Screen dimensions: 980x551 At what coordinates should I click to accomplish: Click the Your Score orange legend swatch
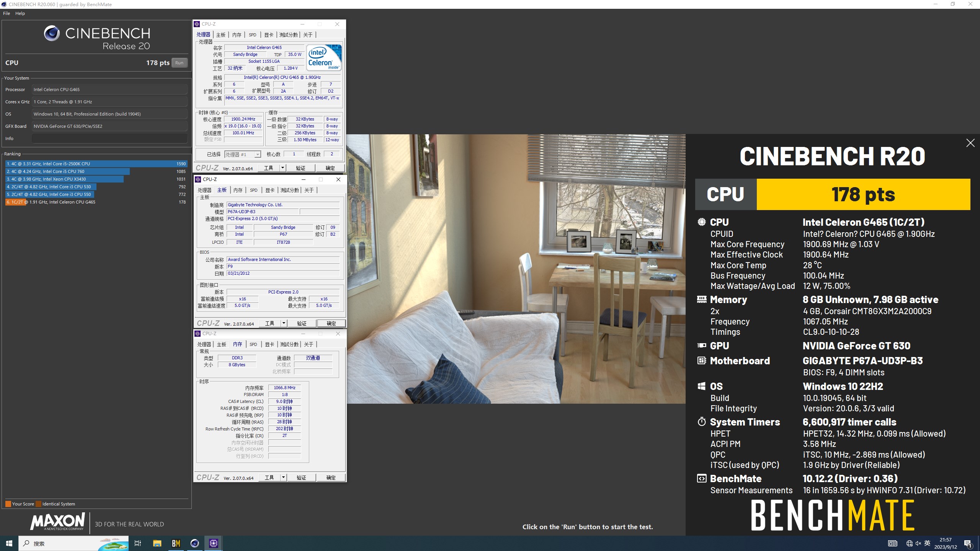8,504
